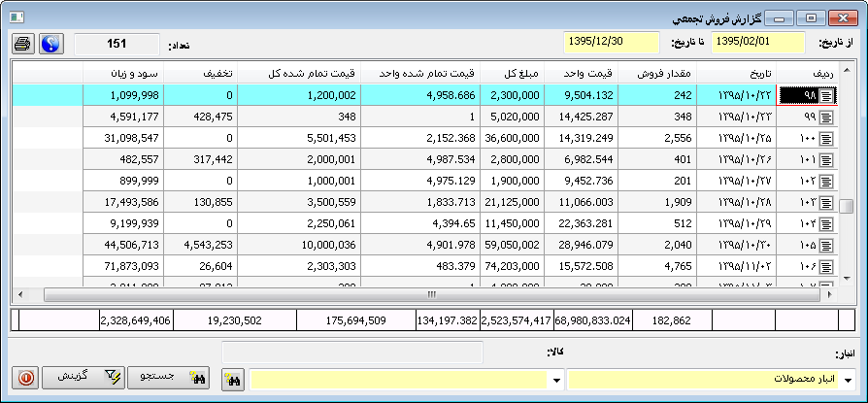The image size is (868, 403).
Task: Select amount cell 59,050,002
Action: [x=512, y=246]
